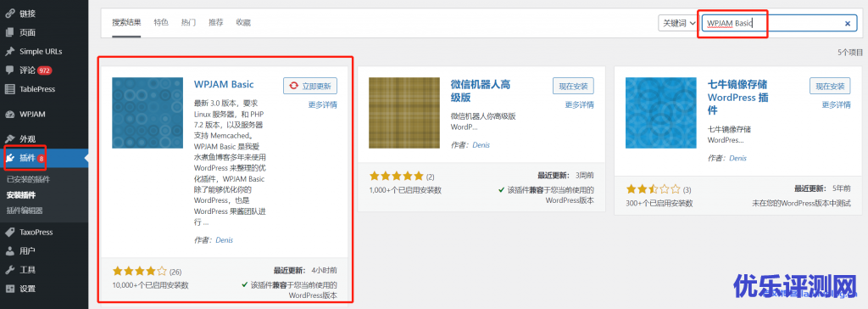Click WPJAM Basic four-star rating

click(x=140, y=272)
